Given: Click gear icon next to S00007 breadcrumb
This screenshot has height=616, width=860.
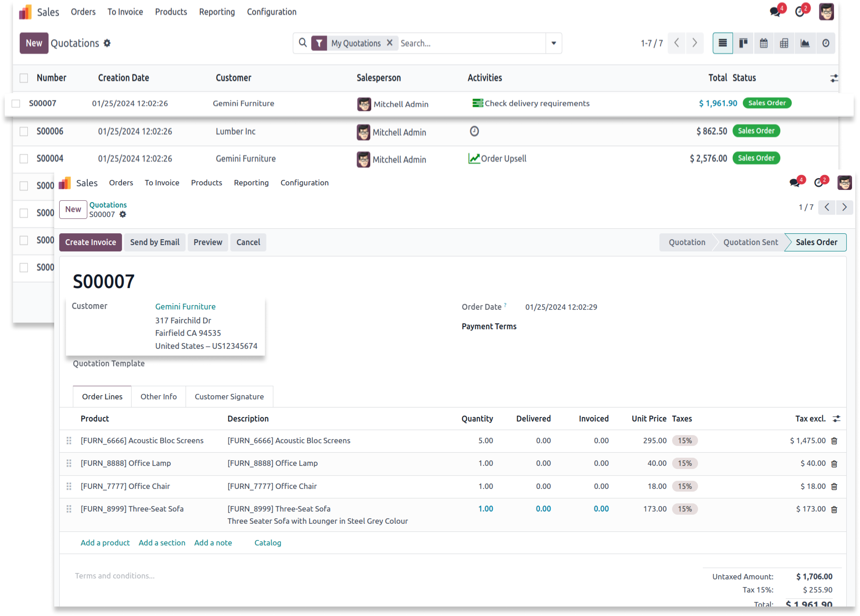Looking at the screenshot, I should tap(122, 214).
